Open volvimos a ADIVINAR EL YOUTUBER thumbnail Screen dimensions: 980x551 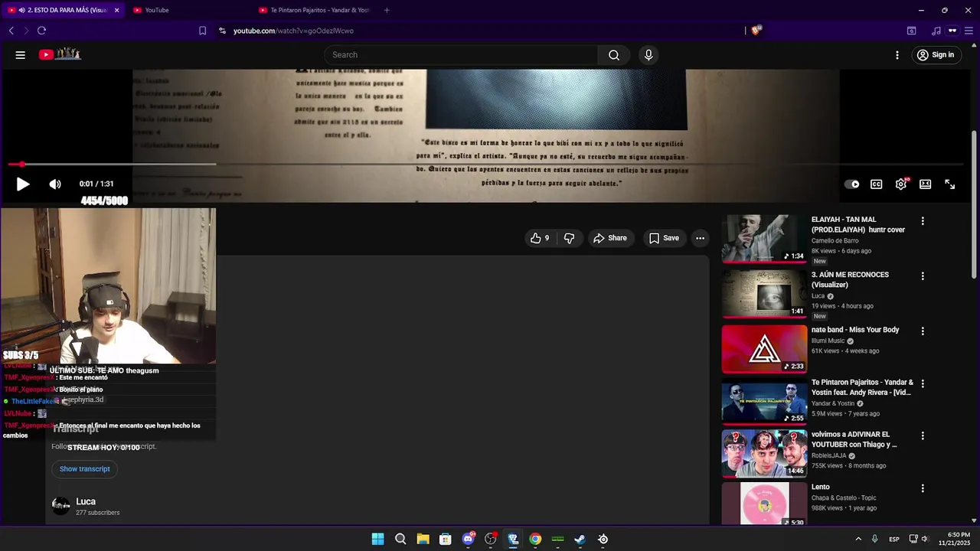(764, 453)
